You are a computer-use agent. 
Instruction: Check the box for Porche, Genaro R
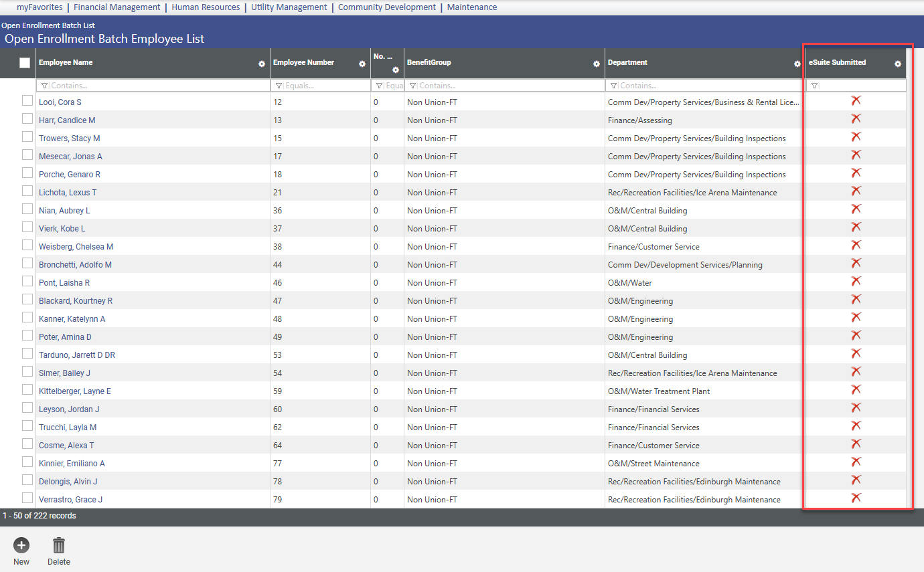(27, 173)
